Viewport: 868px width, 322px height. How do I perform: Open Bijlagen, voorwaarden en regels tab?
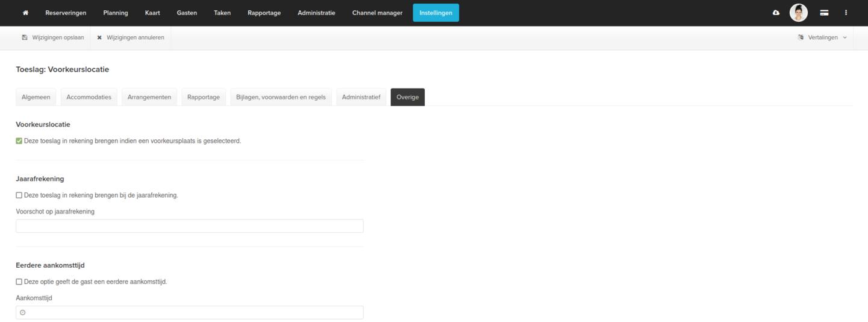281,97
